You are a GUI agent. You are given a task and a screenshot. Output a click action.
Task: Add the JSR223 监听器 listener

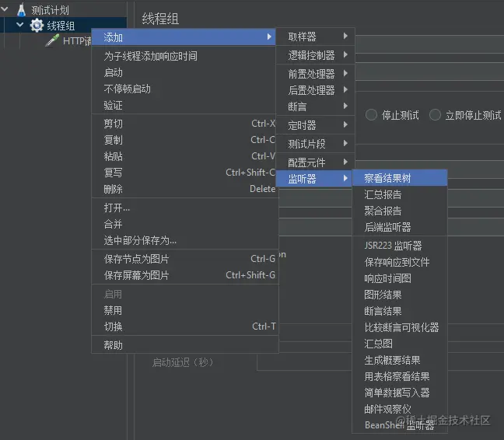coord(400,246)
